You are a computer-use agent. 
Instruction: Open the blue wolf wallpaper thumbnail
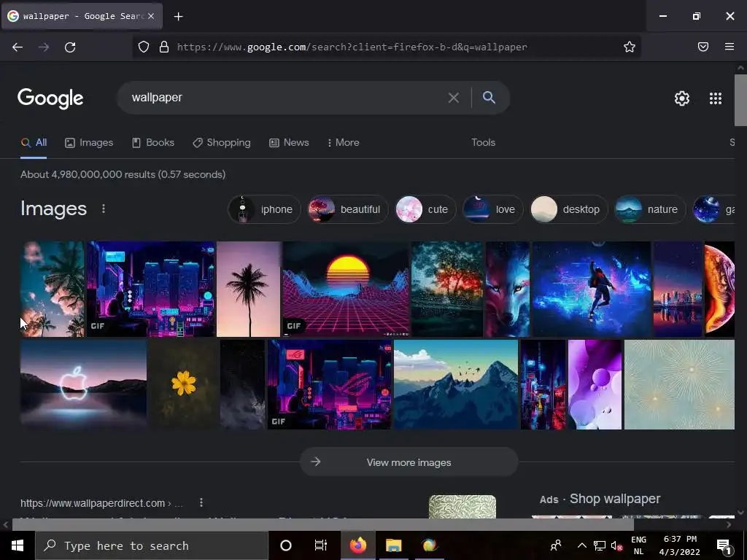(508, 289)
